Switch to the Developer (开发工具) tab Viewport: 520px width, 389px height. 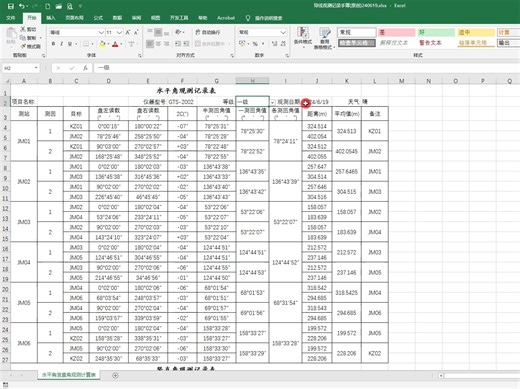coord(179,18)
